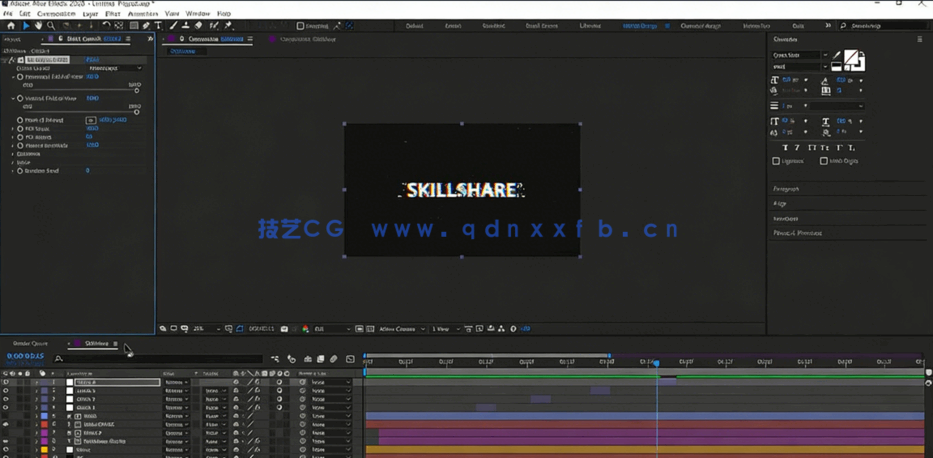This screenshot has height=458, width=933.
Task: Open the Window menu
Action: pyautogui.click(x=198, y=14)
